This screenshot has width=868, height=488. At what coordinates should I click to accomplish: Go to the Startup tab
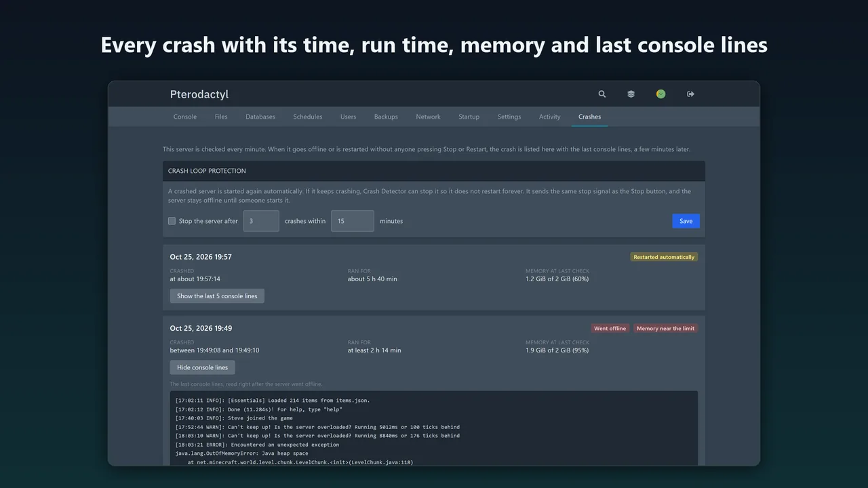click(x=469, y=117)
